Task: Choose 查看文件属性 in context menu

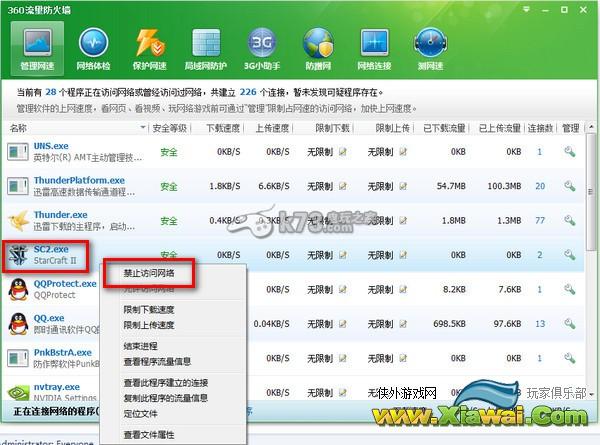Action: pyautogui.click(x=148, y=435)
